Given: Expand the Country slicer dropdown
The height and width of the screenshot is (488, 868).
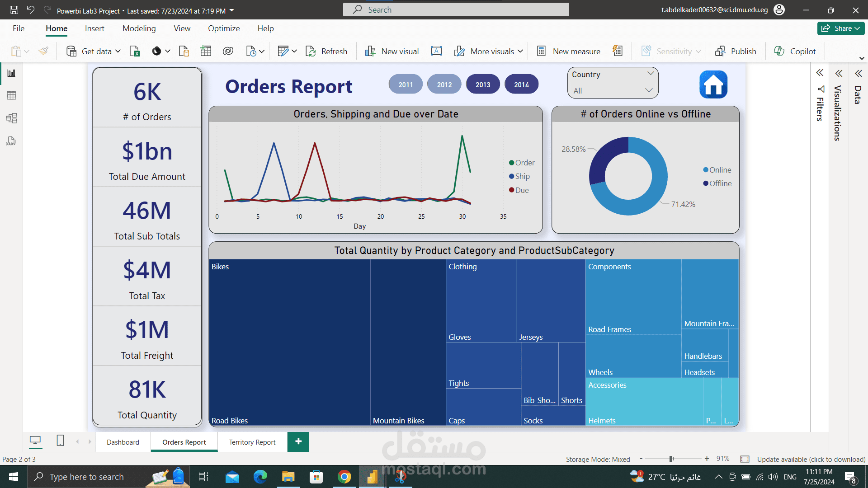Looking at the screenshot, I should click(x=649, y=90).
